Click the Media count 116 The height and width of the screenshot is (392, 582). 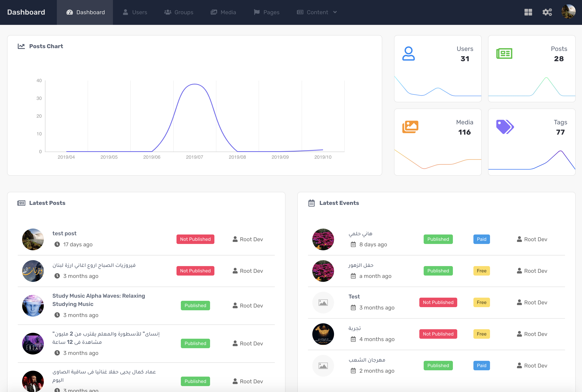pyautogui.click(x=465, y=132)
